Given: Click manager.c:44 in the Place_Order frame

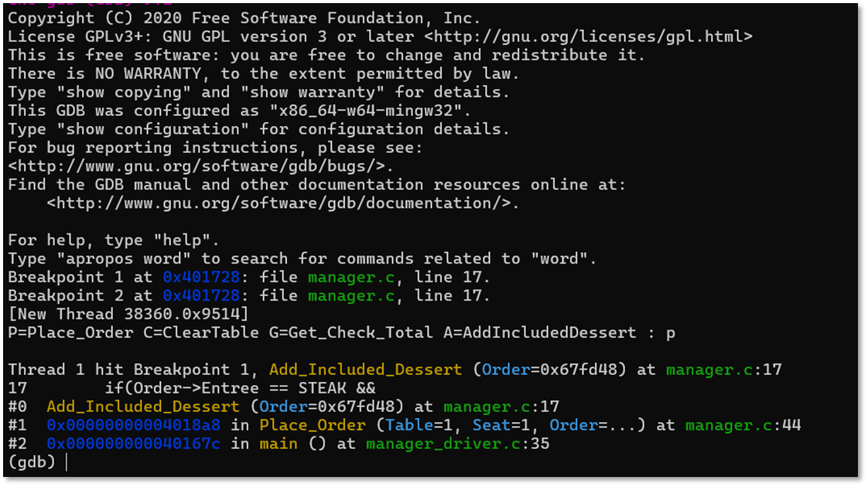Looking at the screenshot, I should pos(743,425).
